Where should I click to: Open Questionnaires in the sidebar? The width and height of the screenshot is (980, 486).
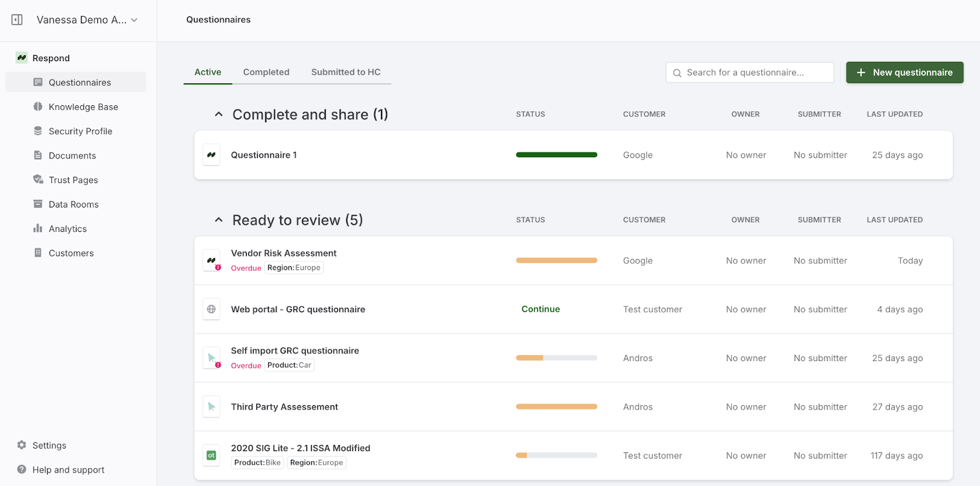[76, 82]
